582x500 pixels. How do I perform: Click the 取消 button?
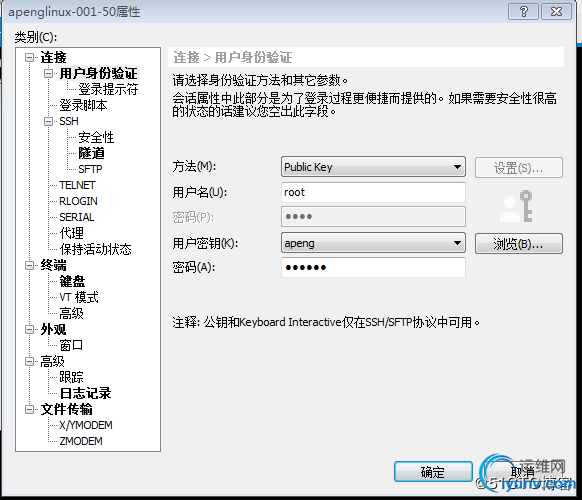(x=522, y=472)
